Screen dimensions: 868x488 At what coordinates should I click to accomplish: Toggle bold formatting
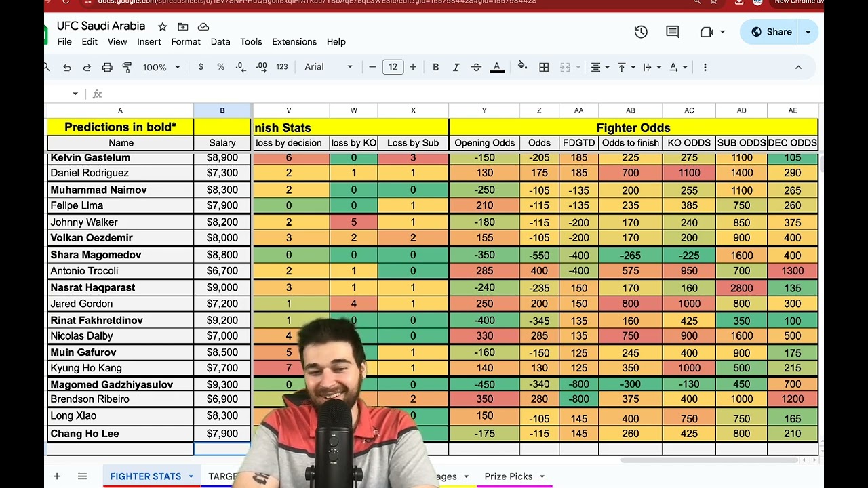point(436,67)
